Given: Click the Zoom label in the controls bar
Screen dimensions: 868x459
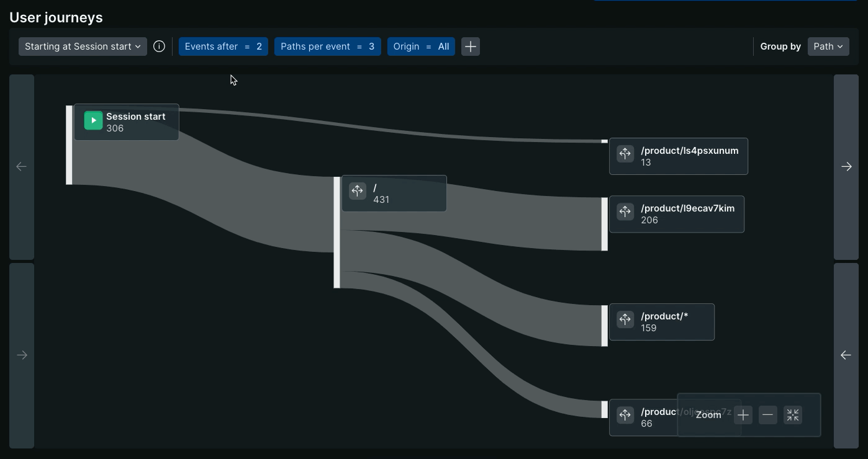Looking at the screenshot, I should (x=708, y=414).
